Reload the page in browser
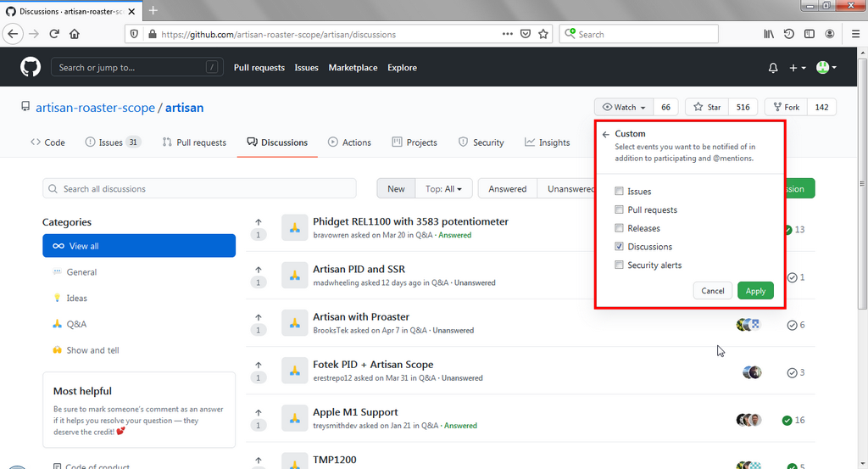Viewport: 868px width, 469px height. [54, 34]
